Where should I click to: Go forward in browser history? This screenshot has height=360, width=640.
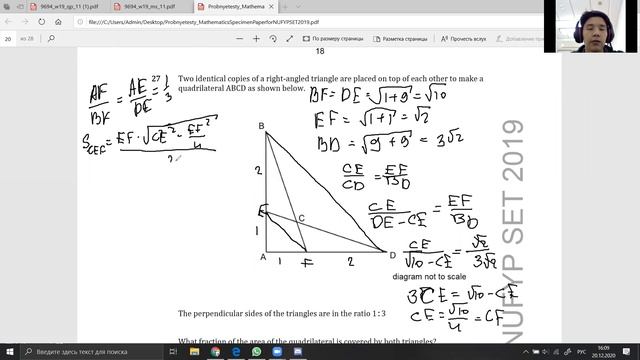pyautogui.click(x=25, y=22)
